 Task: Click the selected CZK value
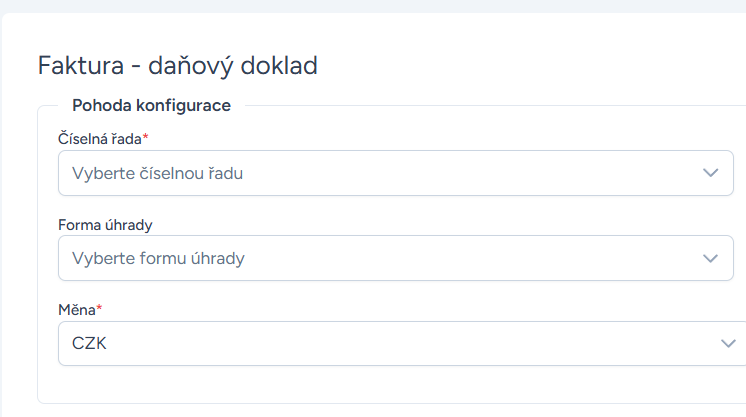tap(89, 343)
